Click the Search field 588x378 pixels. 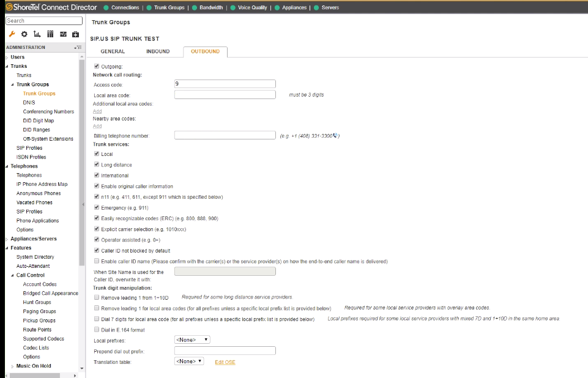click(44, 21)
